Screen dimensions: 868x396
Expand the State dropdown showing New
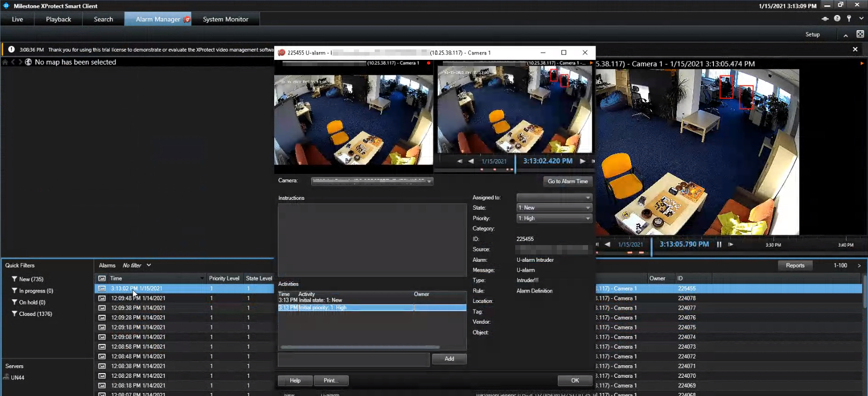pos(554,208)
